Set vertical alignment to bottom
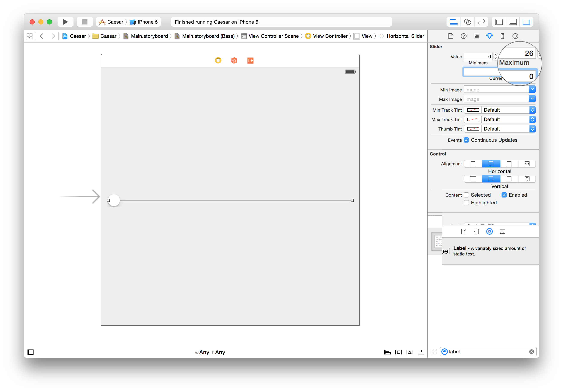 509,179
